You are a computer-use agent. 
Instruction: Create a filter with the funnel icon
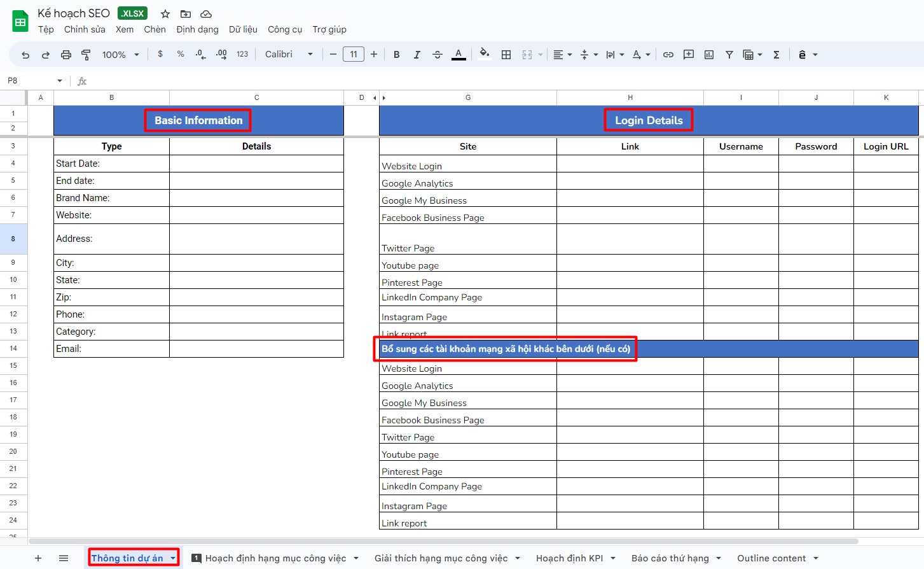[729, 55]
